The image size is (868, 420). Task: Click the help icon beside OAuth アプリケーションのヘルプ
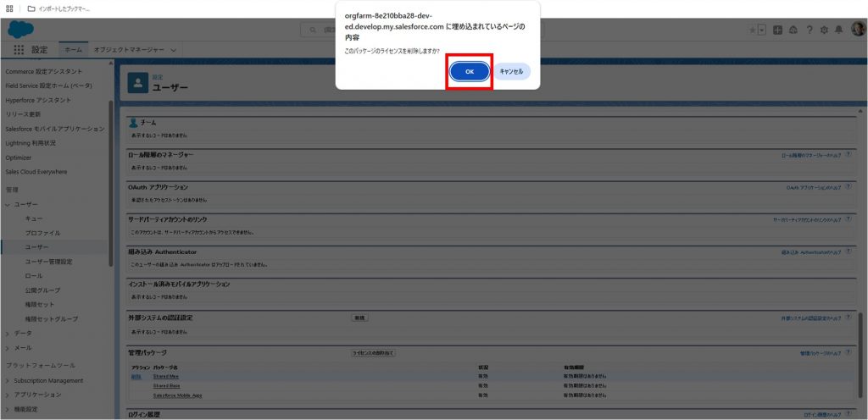[849, 186]
